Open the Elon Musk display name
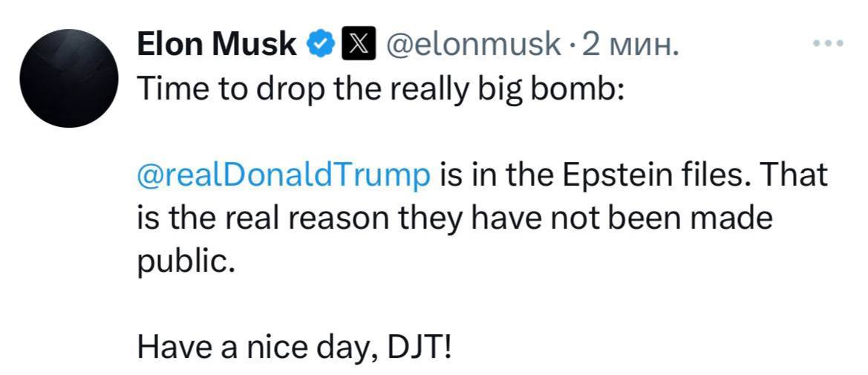The height and width of the screenshot is (375, 868). (217, 45)
